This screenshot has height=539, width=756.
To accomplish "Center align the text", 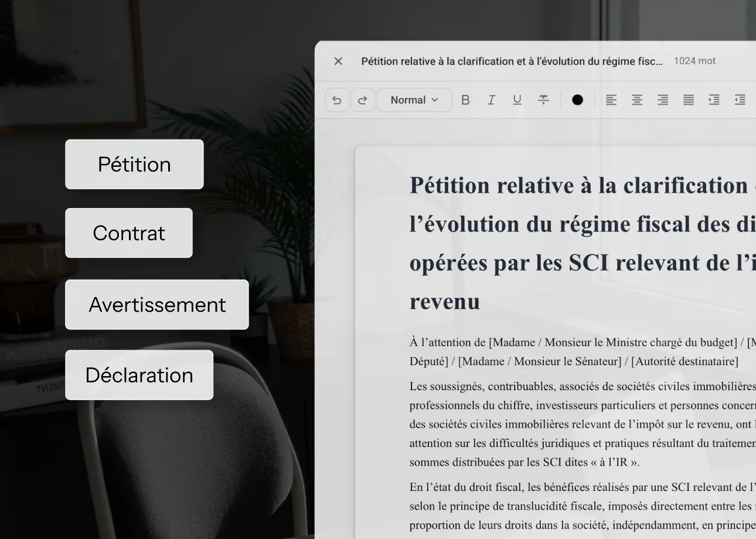I will (x=637, y=100).
